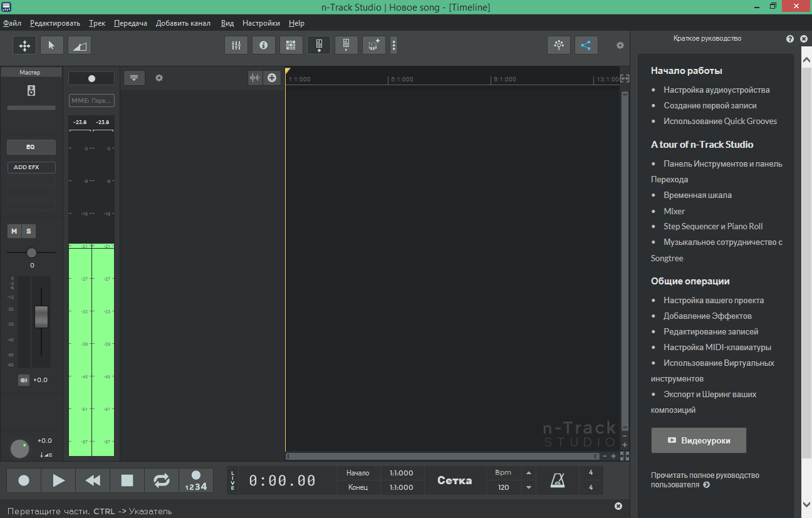Screen dimensions: 812x518
Task: Start recording with the record button
Action: (24, 480)
